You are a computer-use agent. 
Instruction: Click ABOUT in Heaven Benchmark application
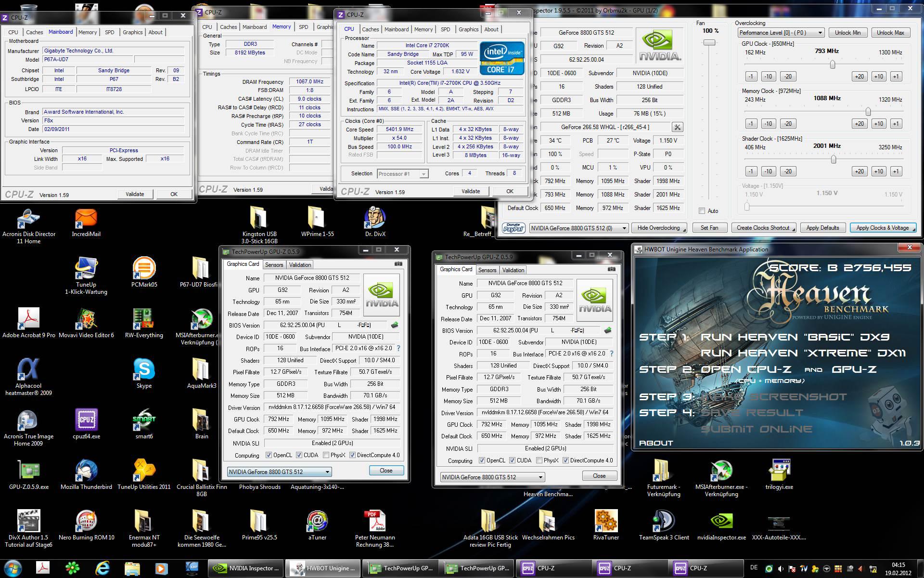point(655,443)
